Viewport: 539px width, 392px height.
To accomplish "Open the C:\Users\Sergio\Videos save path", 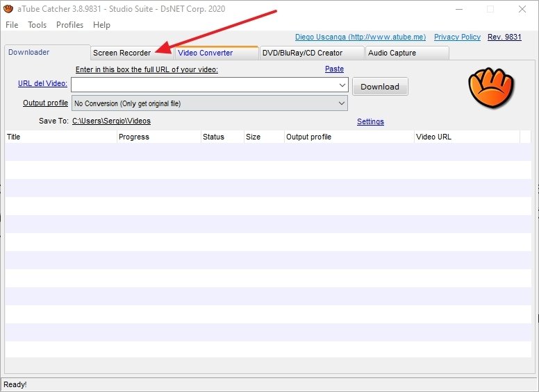I will [111, 121].
